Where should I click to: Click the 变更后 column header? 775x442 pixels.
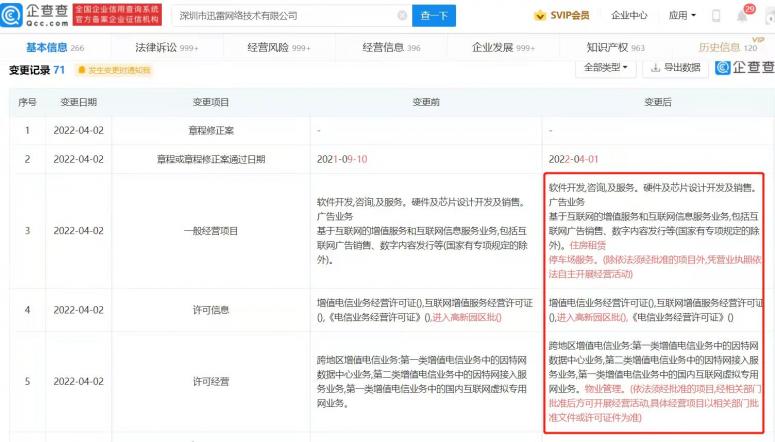click(658, 102)
